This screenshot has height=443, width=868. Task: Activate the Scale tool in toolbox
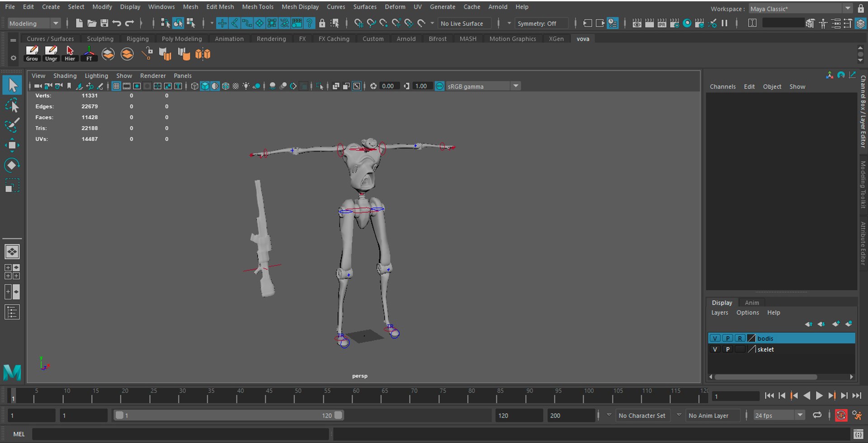(x=12, y=185)
